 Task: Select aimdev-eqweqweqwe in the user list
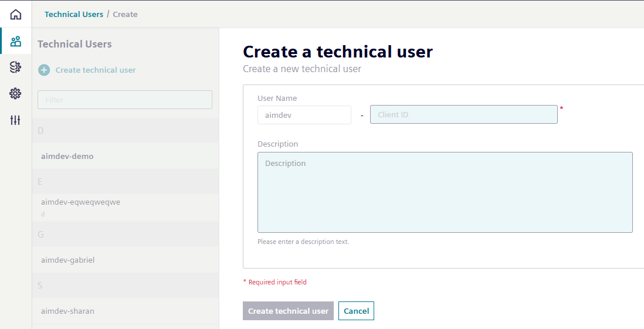coord(126,208)
